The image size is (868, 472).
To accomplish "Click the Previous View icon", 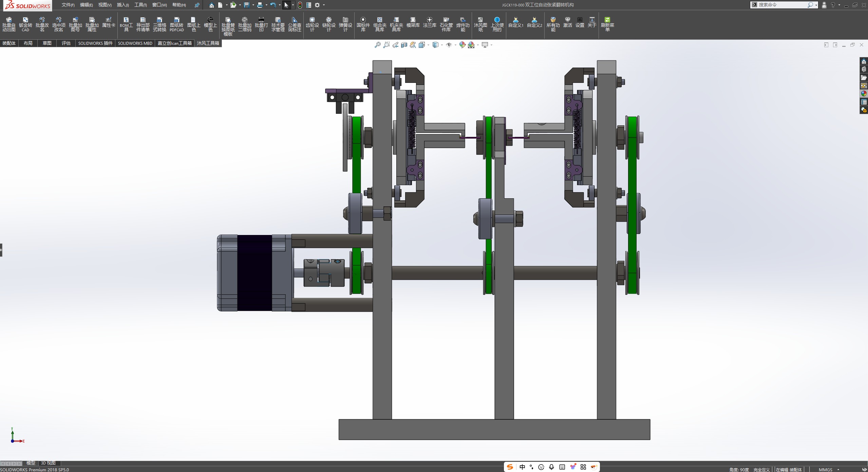I will (x=395, y=45).
